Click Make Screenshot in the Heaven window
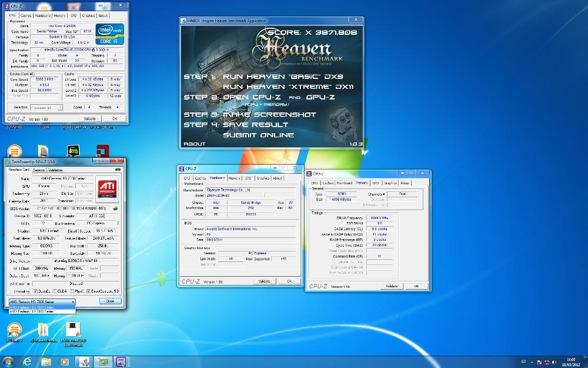 point(270,115)
